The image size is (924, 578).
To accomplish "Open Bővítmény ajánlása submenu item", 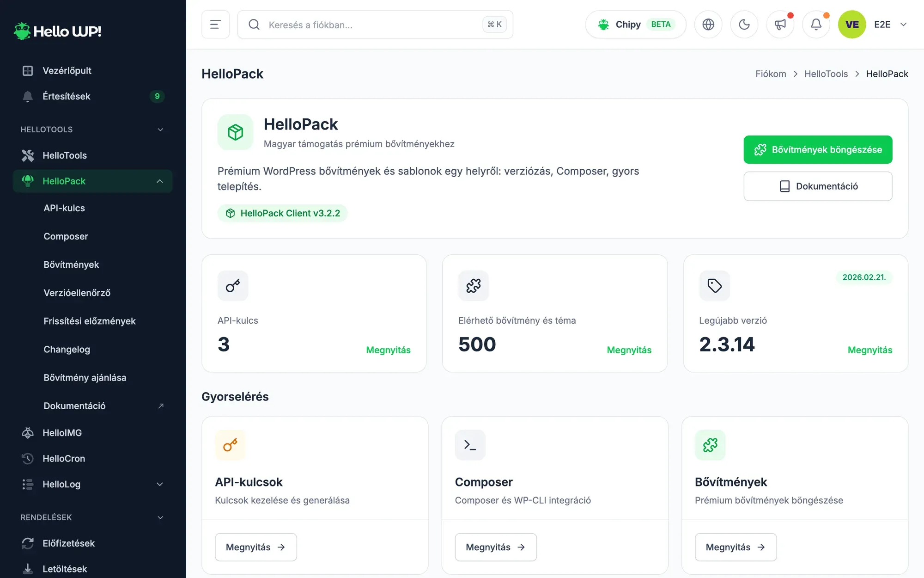I will [x=85, y=377].
